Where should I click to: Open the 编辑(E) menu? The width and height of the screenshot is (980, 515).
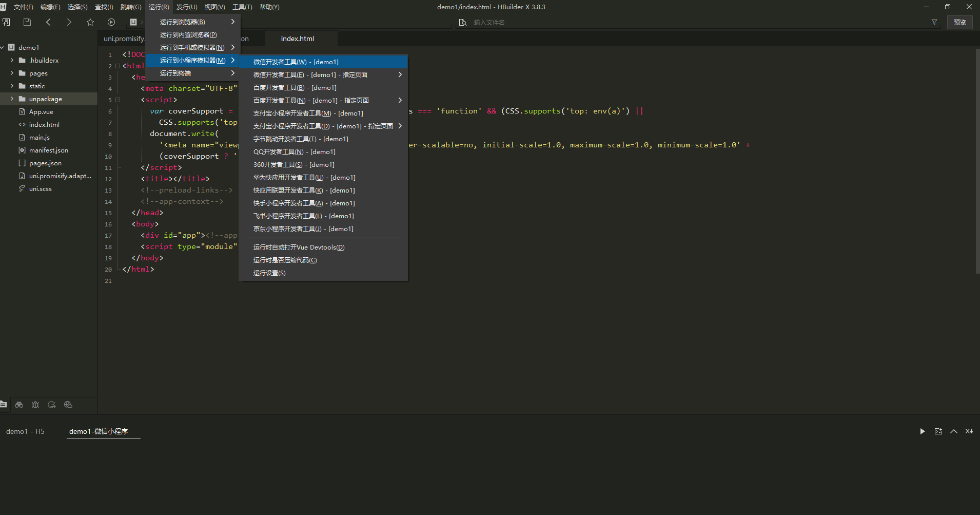(50, 7)
